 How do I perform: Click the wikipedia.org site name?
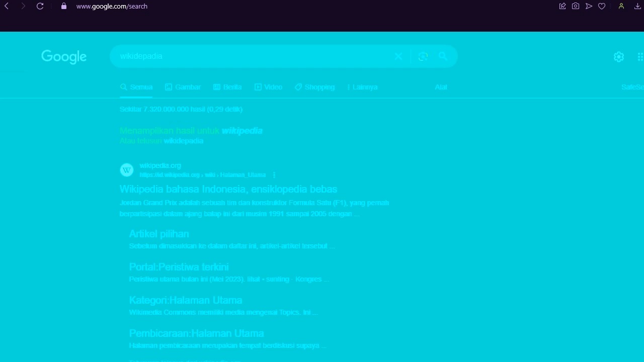[160, 165]
